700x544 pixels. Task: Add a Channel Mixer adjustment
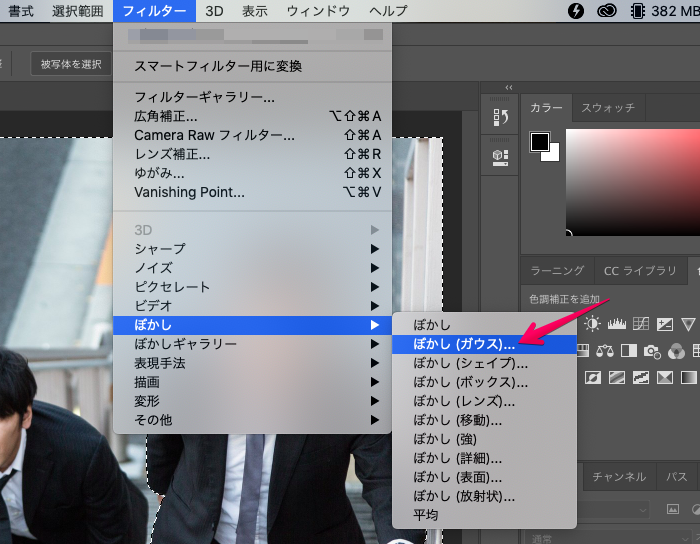677,351
